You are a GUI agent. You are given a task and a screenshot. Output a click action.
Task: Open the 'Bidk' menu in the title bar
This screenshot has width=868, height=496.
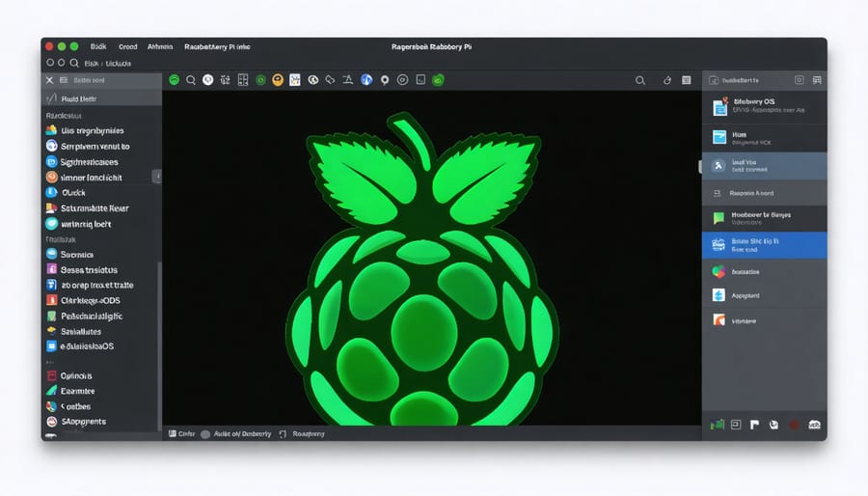[x=98, y=46]
